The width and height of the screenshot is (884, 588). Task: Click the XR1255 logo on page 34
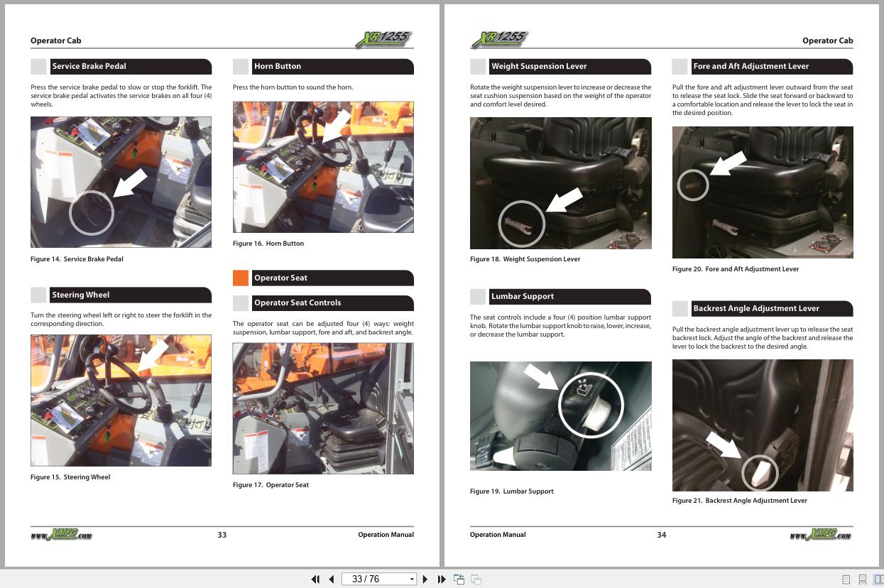tap(499, 40)
